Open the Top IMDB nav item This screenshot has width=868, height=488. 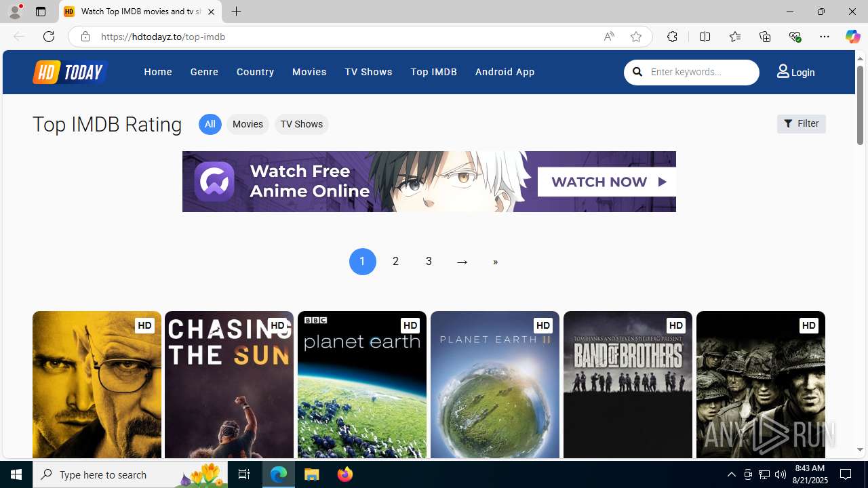click(x=433, y=72)
